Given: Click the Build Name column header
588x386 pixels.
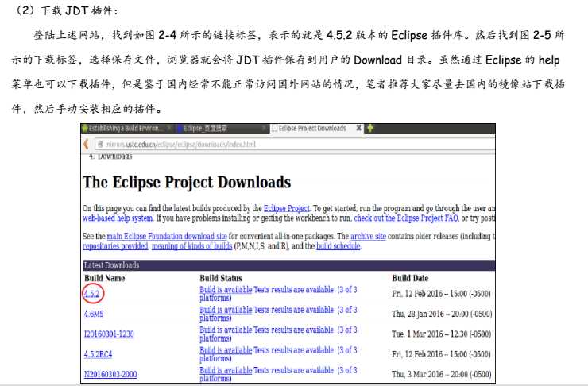Looking at the screenshot, I should click(105, 278).
